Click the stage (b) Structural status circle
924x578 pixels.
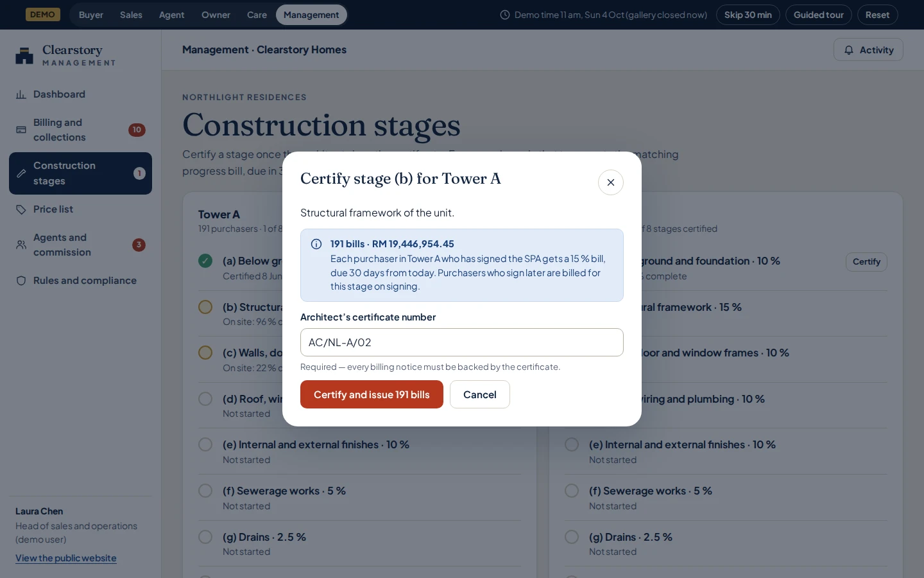point(205,307)
